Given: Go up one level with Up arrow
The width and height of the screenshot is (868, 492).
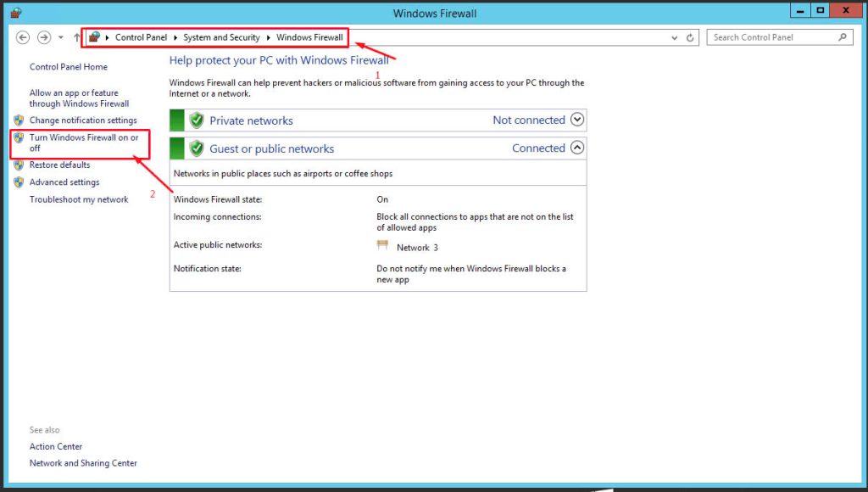Looking at the screenshot, I should [76, 37].
